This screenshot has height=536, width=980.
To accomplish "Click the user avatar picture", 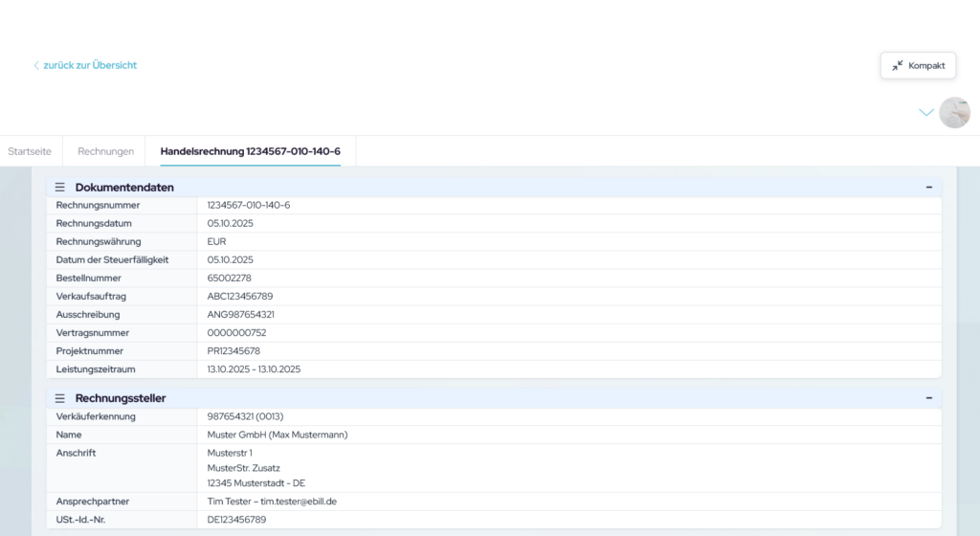I will coord(954,113).
